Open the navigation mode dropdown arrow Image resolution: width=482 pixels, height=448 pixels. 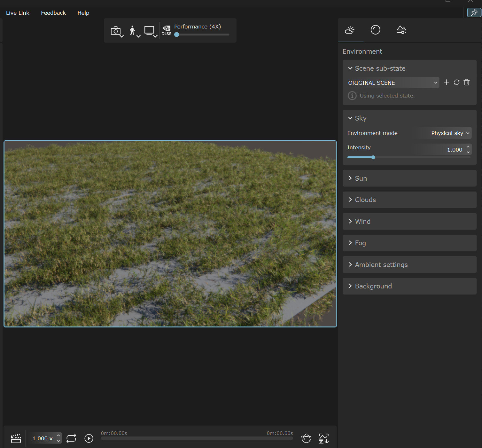(x=138, y=36)
